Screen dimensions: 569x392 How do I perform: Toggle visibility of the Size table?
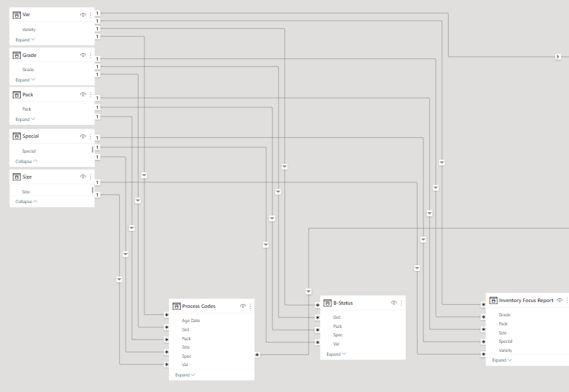[83, 177]
